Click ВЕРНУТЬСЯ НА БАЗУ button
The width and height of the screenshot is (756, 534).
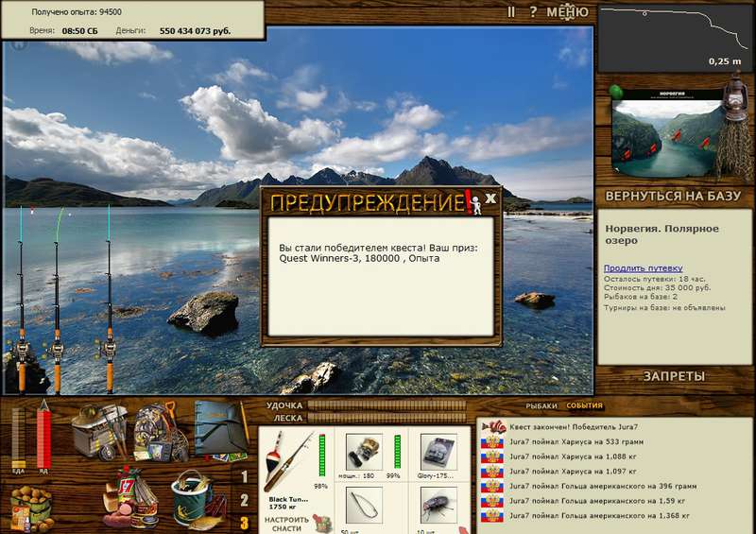click(x=673, y=196)
